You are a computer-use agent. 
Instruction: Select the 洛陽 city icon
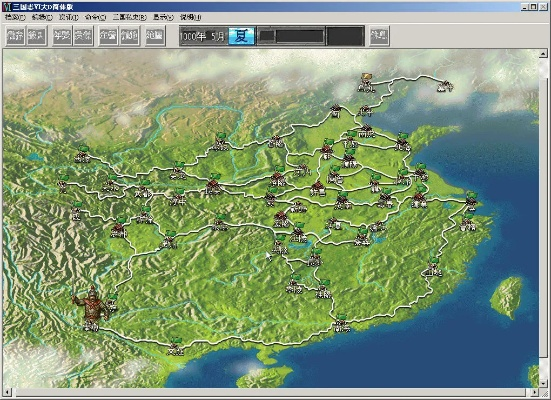(278, 176)
